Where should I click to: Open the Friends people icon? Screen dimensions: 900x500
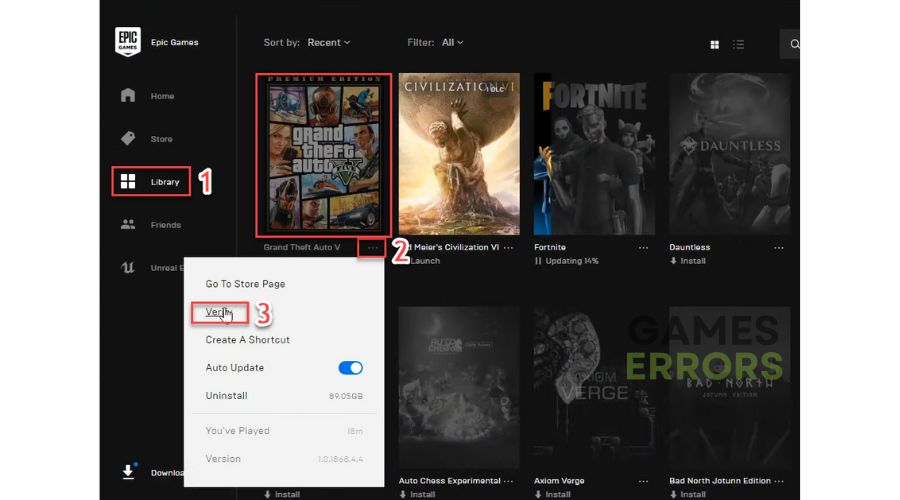128,224
